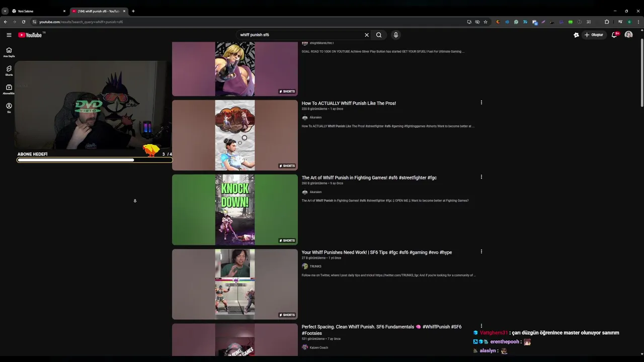Open the Extensions puzzle-piece menu
This screenshot has height=362, width=644.
pyautogui.click(x=607, y=22)
